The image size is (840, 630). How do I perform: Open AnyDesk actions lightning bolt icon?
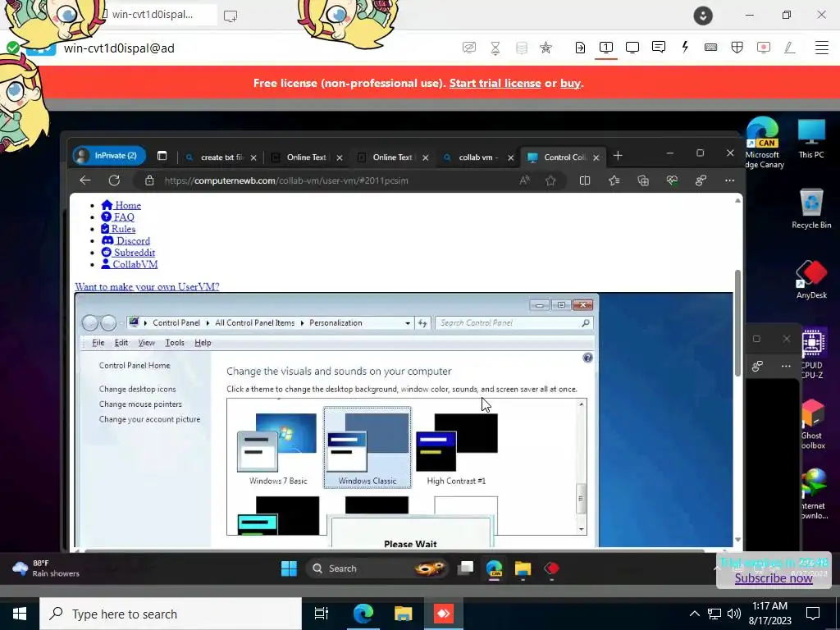(x=685, y=47)
